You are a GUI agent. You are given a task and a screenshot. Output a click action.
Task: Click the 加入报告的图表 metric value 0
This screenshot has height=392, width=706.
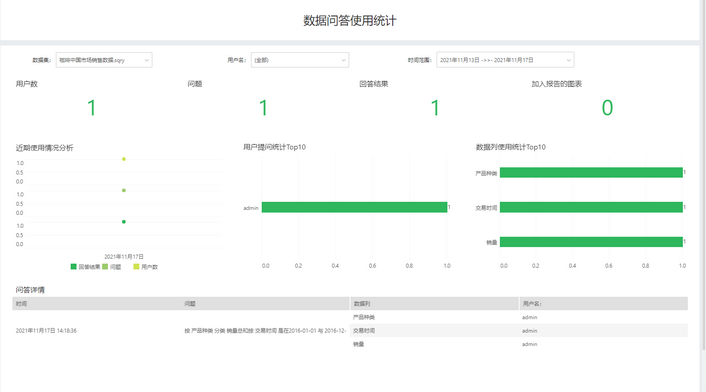point(607,108)
